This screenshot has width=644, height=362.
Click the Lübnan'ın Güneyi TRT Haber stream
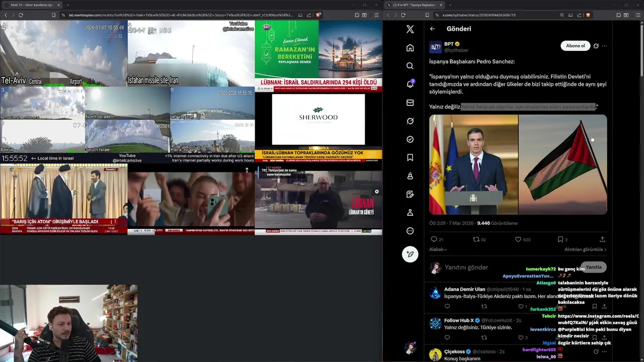[318, 200]
